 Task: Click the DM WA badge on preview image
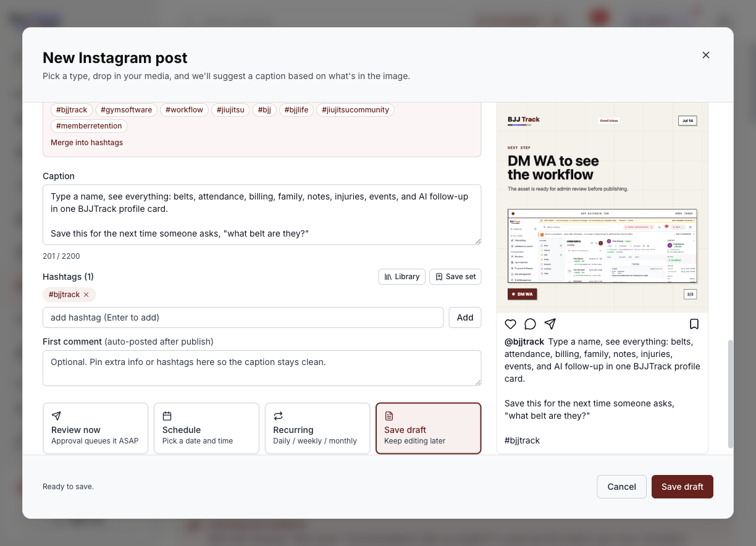(x=523, y=294)
